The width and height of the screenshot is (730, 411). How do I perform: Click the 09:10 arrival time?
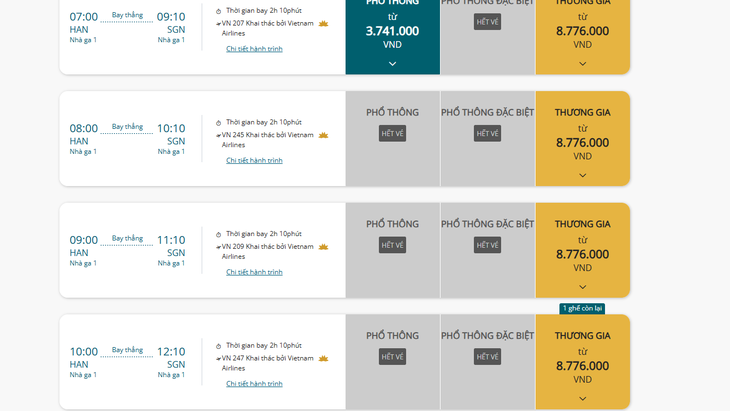coord(171,17)
